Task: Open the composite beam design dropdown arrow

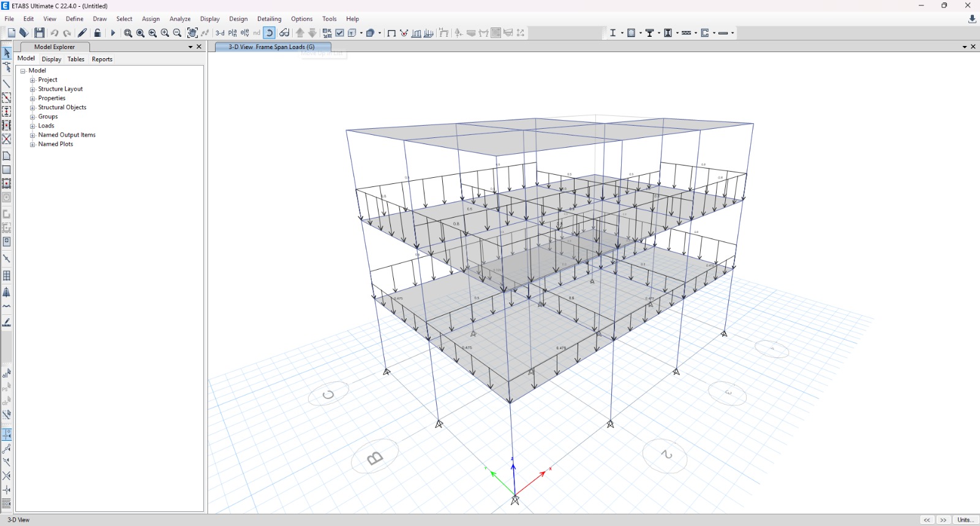Action: click(659, 33)
